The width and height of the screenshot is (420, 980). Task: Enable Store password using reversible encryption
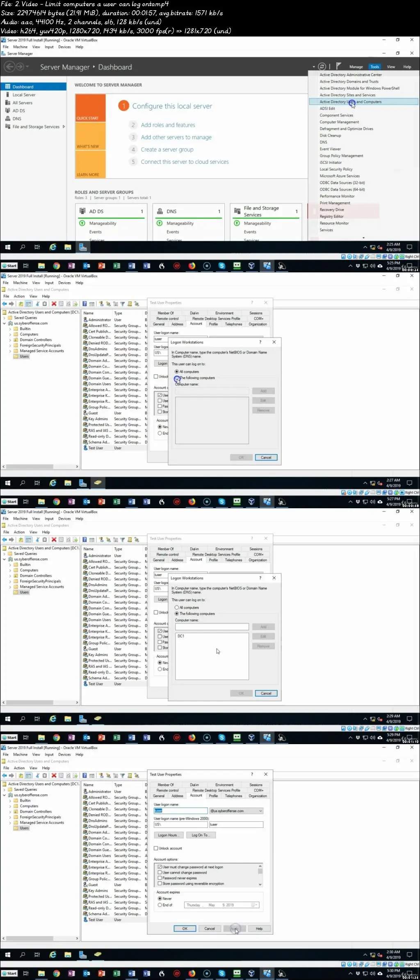tap(160, 884)
